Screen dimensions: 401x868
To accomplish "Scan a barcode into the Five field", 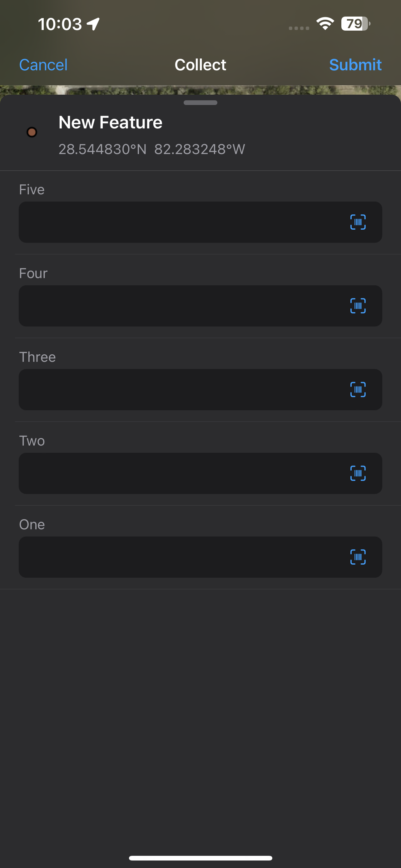I will click(358, 222).
